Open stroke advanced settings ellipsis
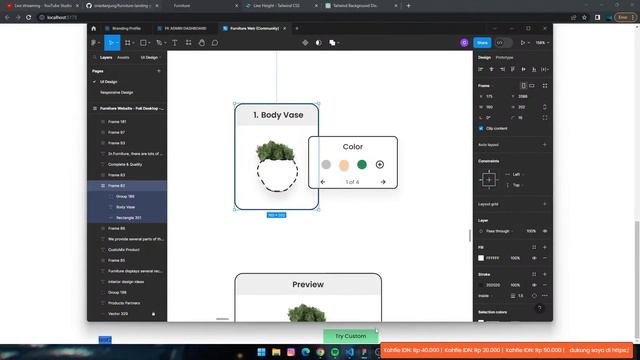 (x=545, y=296)
